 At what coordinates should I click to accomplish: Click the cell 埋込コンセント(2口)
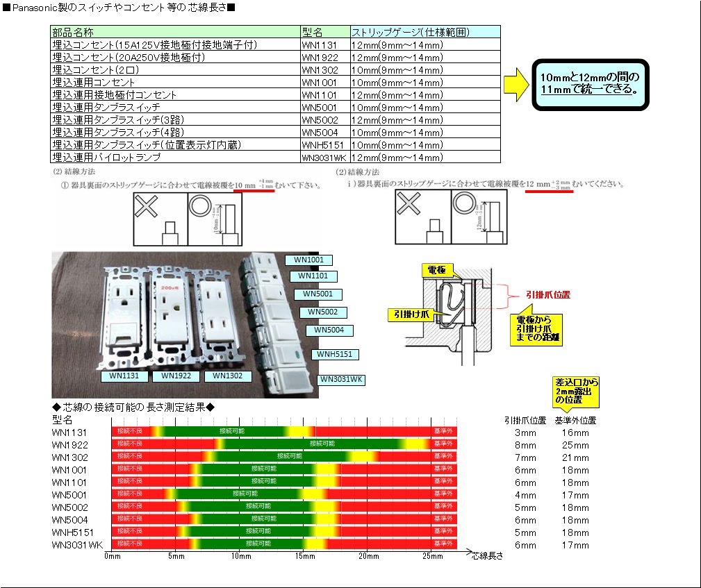click(175, 69)
